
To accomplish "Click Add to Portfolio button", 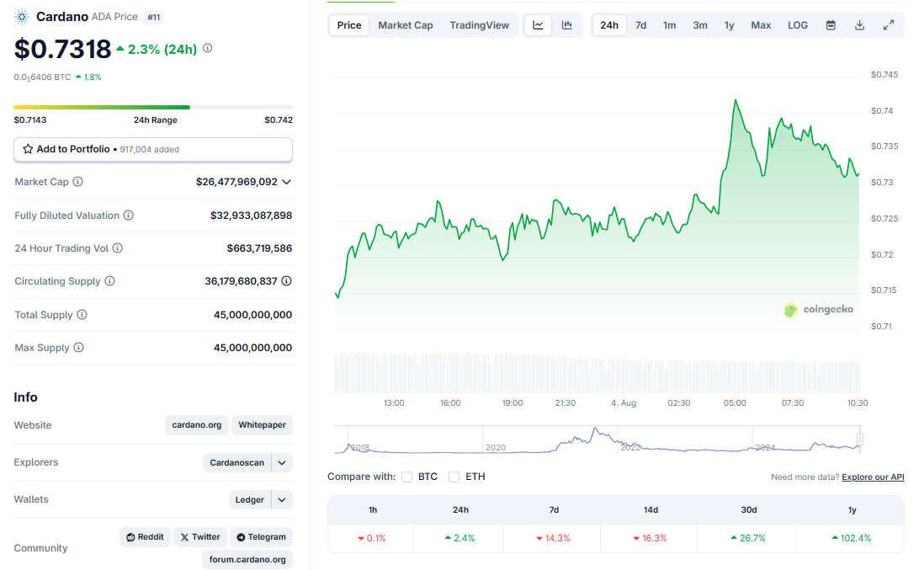I will point(153,150).
